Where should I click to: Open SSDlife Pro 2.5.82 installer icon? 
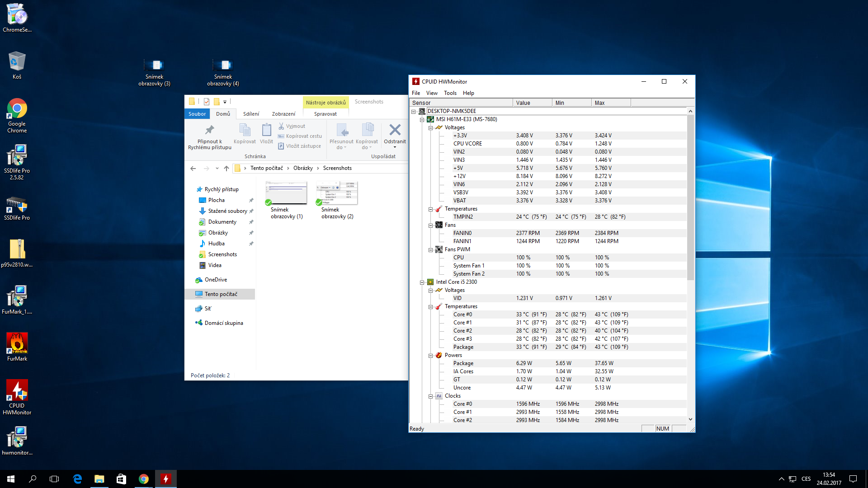[x=17, y=156]
